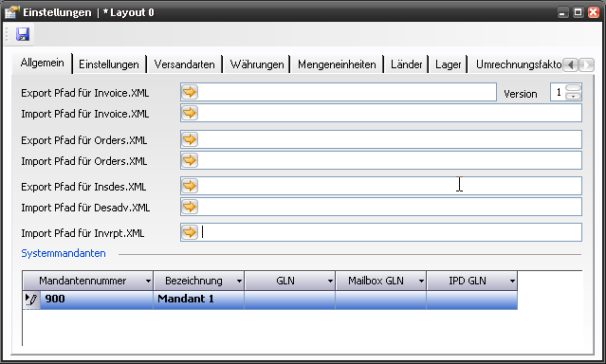Viewport: 606px width, 364px height.
Task: Click Export Pfad für Orders.XML text field
Action: click(381, 139)
